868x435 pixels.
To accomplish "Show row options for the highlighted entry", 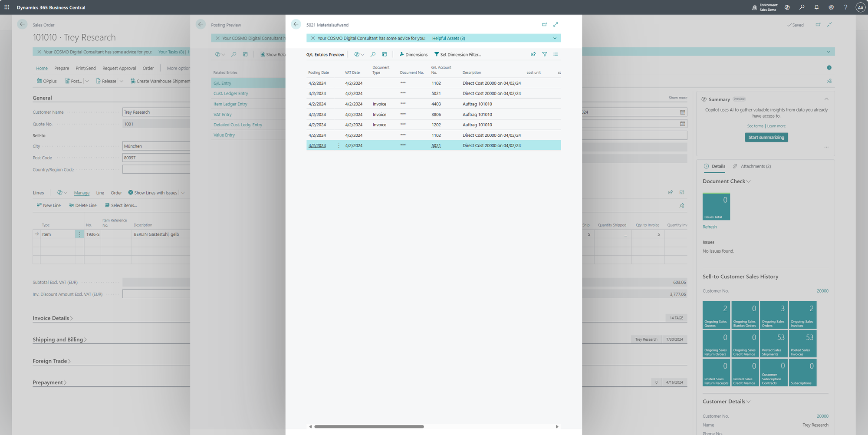I will (x=339, y=146).
